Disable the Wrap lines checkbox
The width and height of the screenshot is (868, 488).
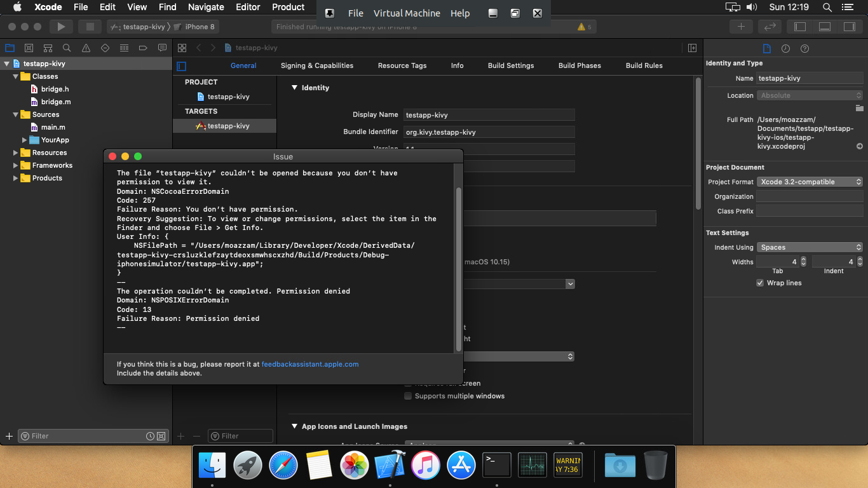760,283
